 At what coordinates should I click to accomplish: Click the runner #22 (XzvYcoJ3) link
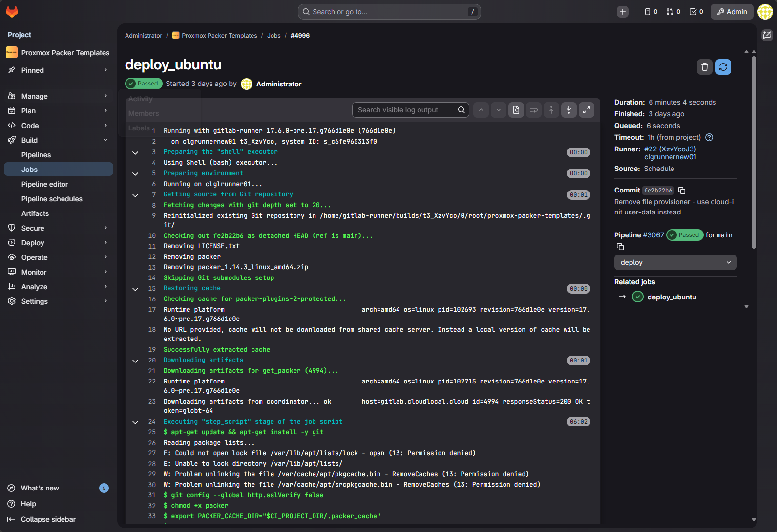click(x=670, y=149)
